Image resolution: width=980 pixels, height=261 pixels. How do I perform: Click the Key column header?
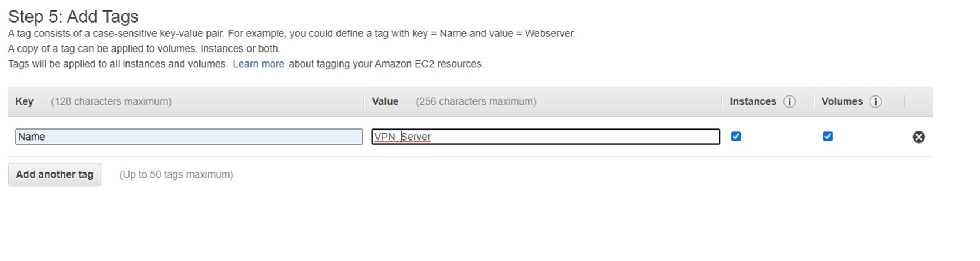(24, 101)
